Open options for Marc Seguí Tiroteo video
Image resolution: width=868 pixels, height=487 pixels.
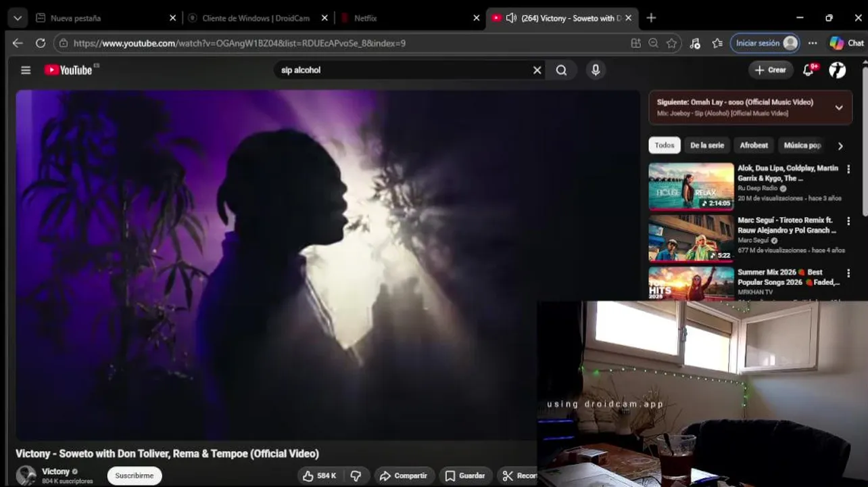point(848,221)
